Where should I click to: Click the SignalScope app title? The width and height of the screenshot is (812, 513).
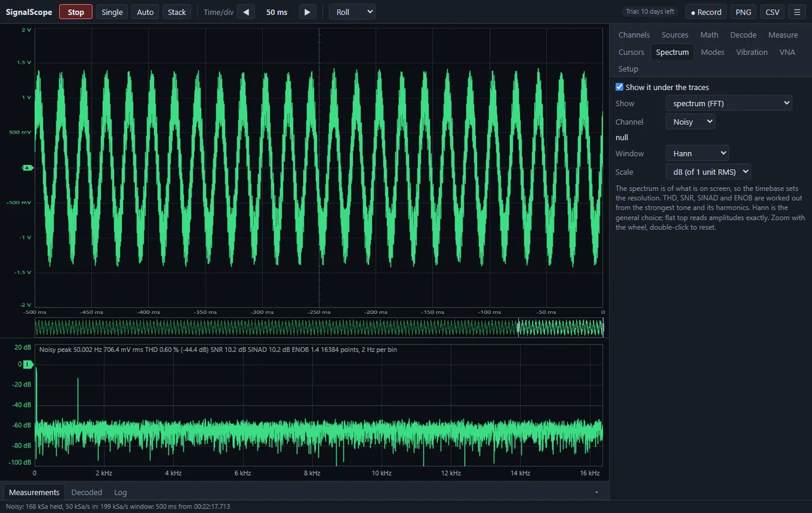click(29, 12)
